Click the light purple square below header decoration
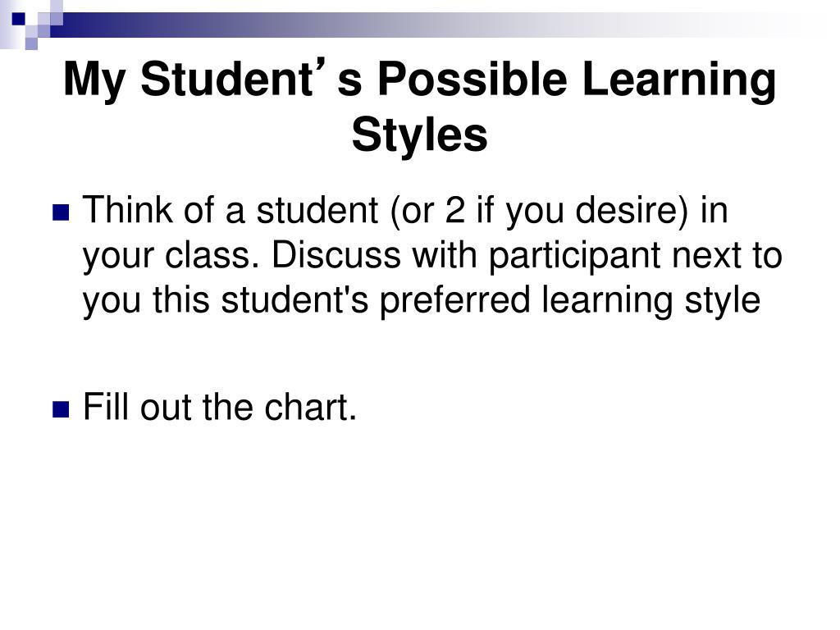 (x=31, y=43)
